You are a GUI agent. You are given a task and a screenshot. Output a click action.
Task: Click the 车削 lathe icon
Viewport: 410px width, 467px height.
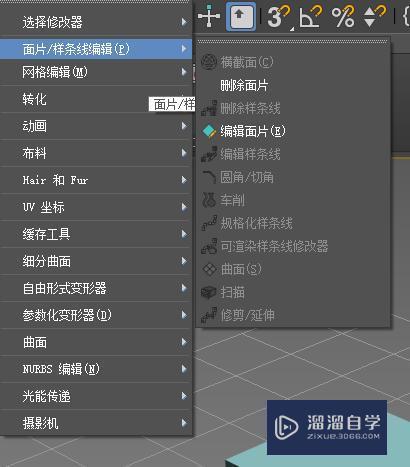[209, 200]
